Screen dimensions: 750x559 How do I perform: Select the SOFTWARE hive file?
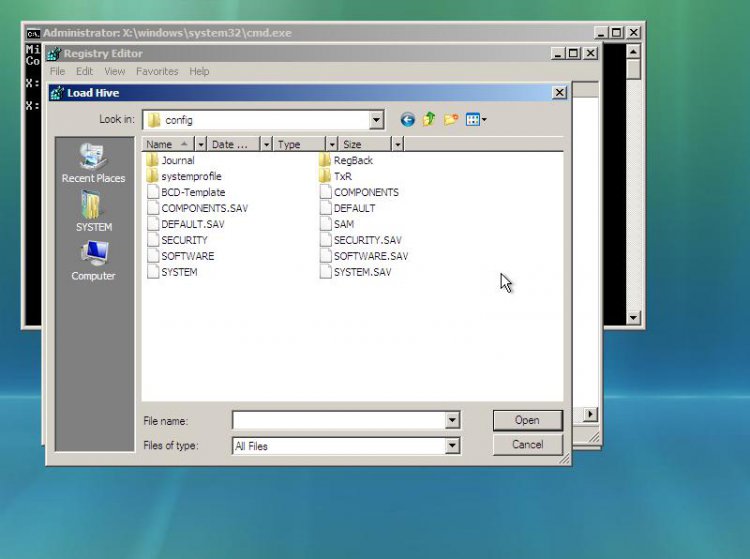(x=180, y=256)
